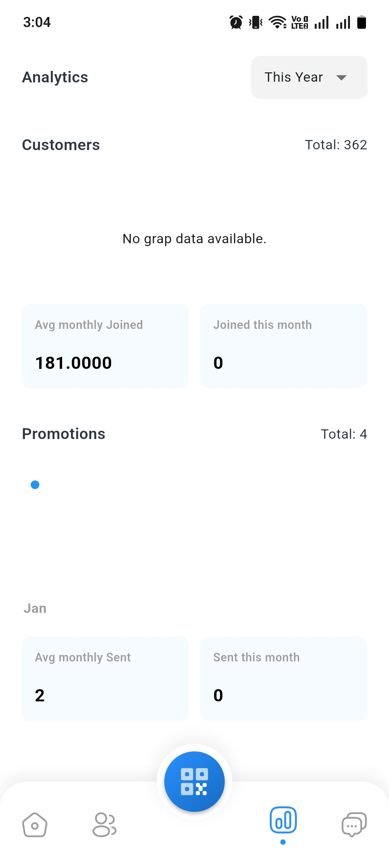Tap the vibrate mode status icon
The width and height of the screenshot is (389, 868).
256,22
